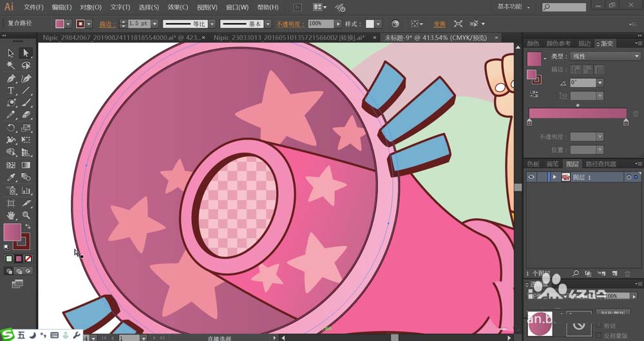Open 等比 variable width profile dropdown

coord(212,24)
